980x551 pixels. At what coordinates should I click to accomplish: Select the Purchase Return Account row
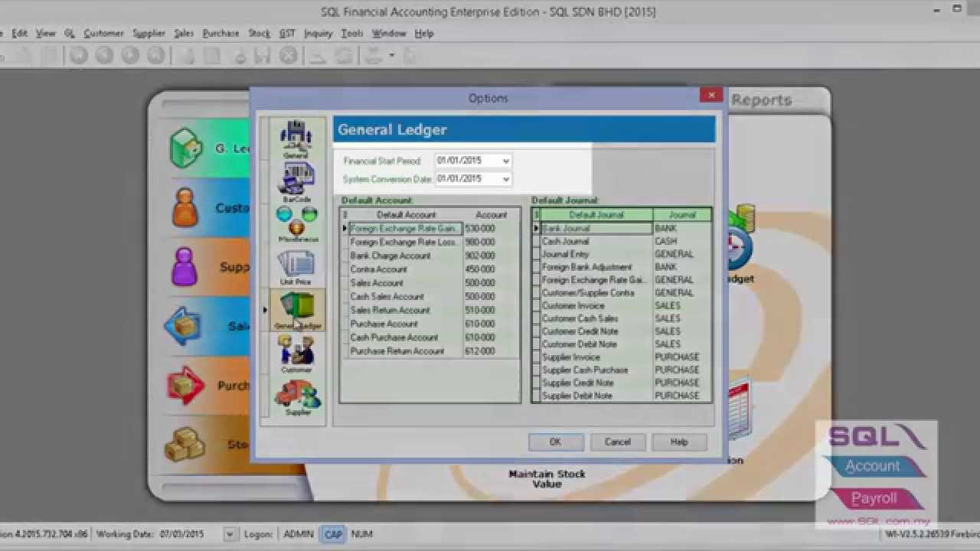pyautogui.click(x=430, y=351)
